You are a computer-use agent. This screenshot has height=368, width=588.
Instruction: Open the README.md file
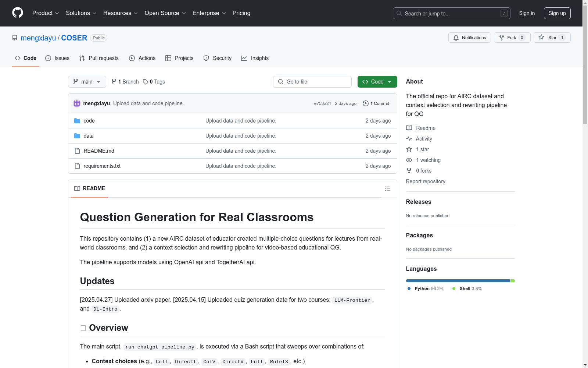[99, 151]
